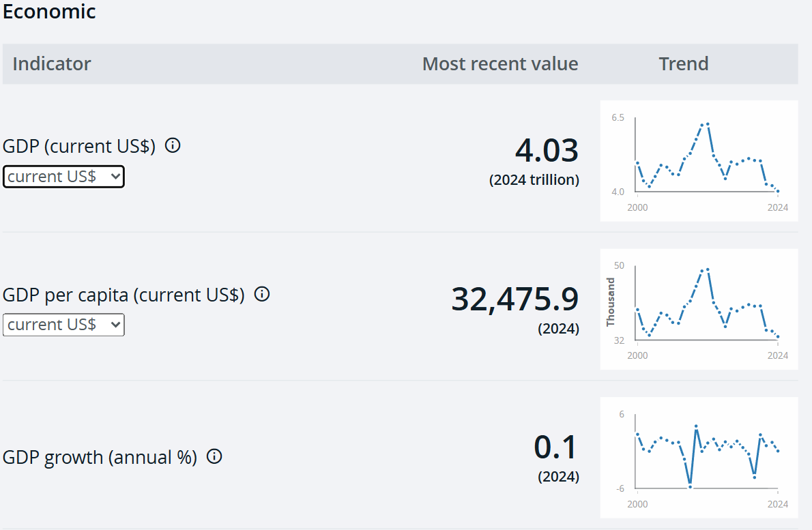Click the 'Indicator' column header

click(x=52, y=63)
